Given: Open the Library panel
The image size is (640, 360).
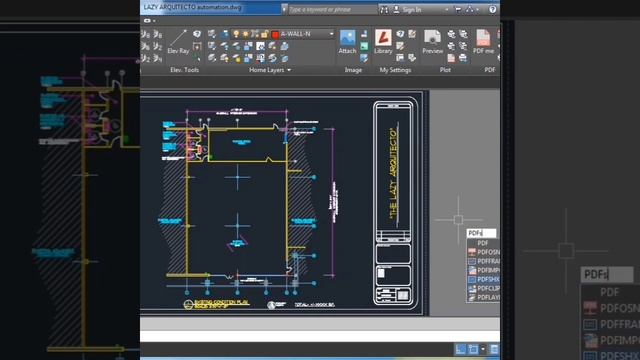Looking at the screenshot, I should point(383,42).
